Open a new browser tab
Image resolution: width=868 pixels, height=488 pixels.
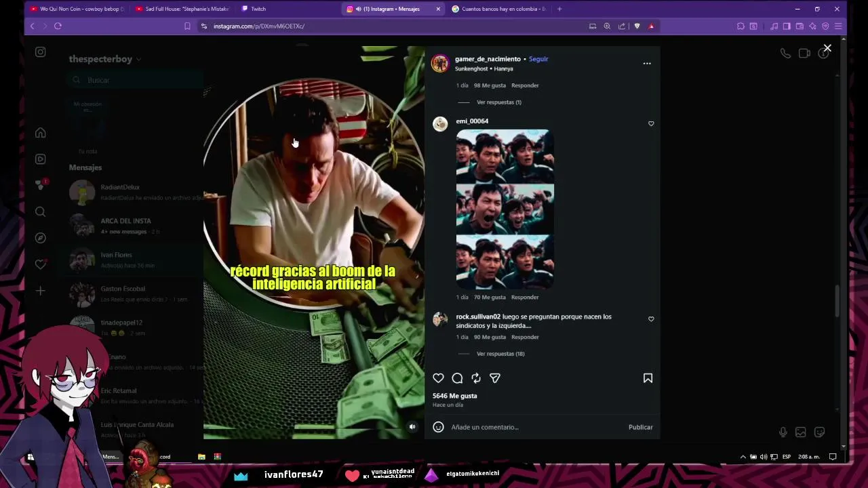559,9
